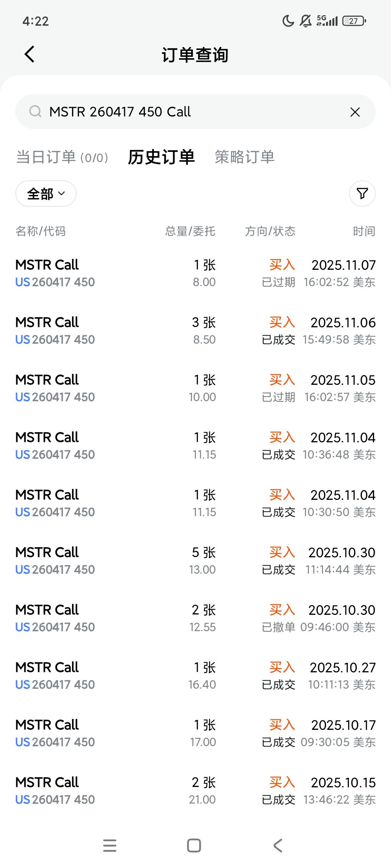Open the cancelled 已撤单 order at 12.55
The height and width of the screenshot is (868, 391).
(195, 618)
